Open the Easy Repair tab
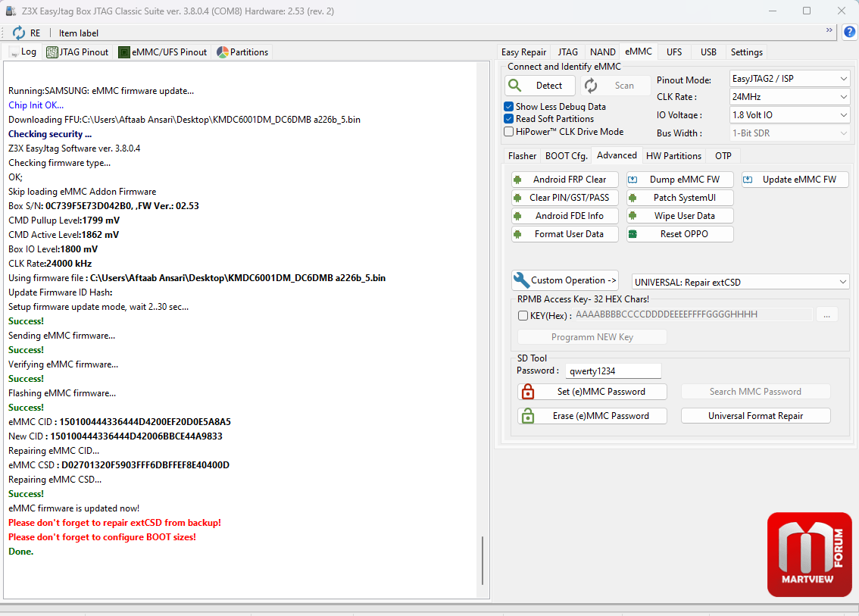859x616 pixels. (x=523, y=52)
